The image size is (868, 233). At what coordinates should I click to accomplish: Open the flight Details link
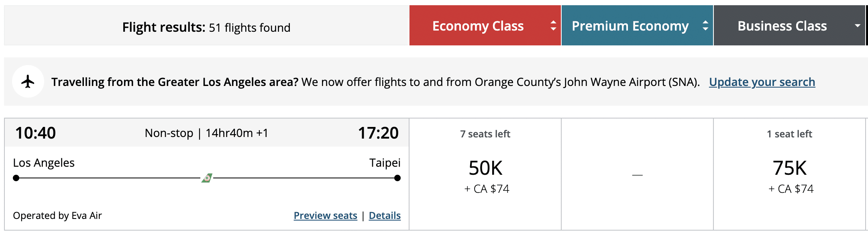click(x=385, y=216)
